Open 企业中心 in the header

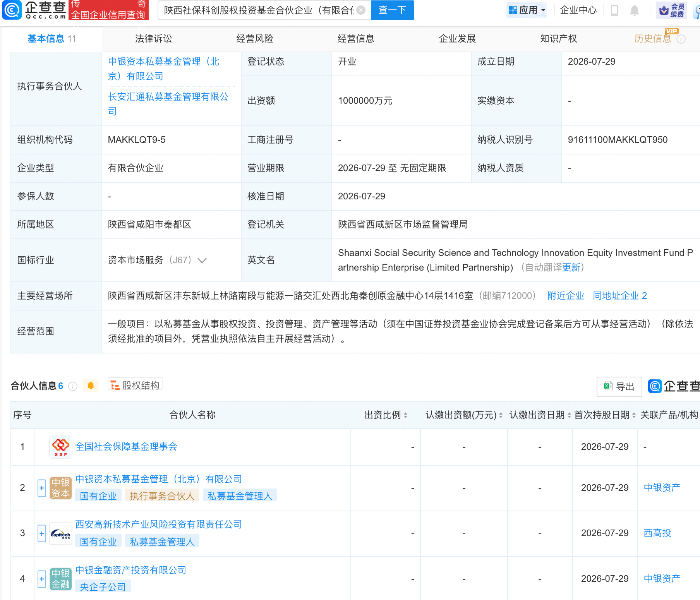click(578, 10)
